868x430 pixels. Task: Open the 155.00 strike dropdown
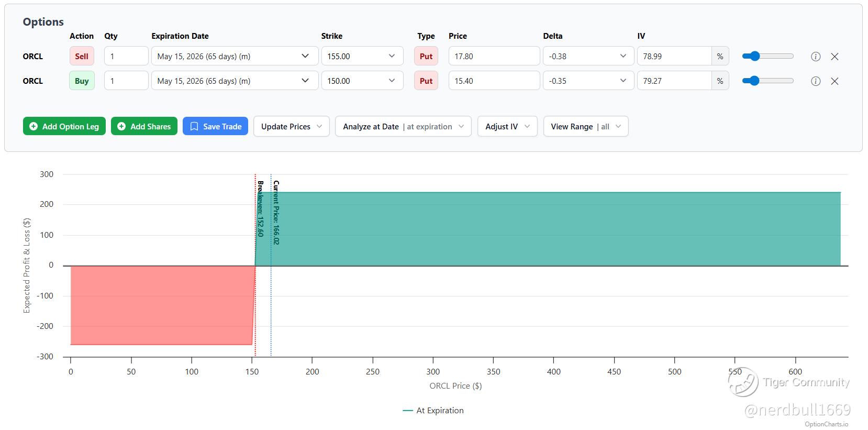tap(362, 56)
